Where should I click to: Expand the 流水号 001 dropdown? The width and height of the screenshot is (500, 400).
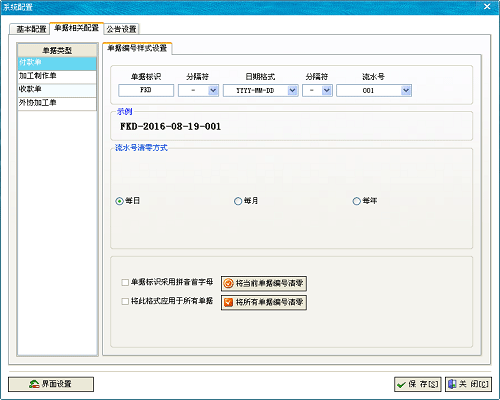[406, 90]
